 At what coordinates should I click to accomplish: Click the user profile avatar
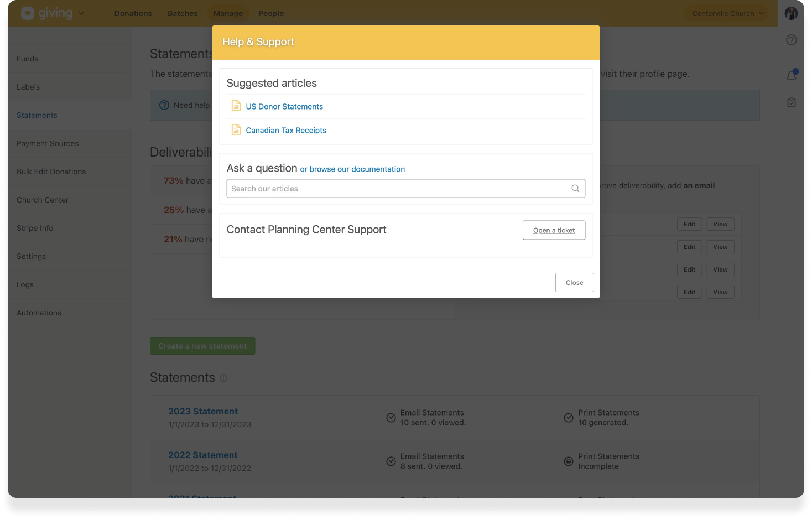(791, 13)
